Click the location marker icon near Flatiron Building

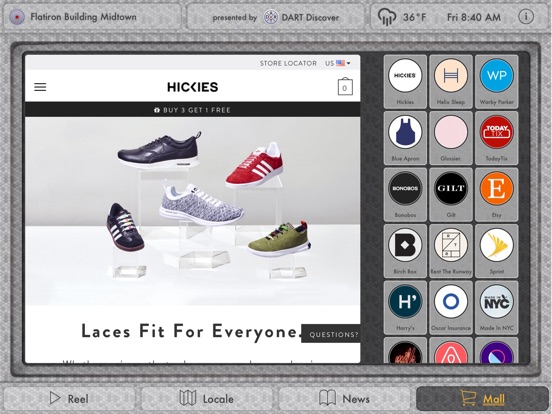17,17
